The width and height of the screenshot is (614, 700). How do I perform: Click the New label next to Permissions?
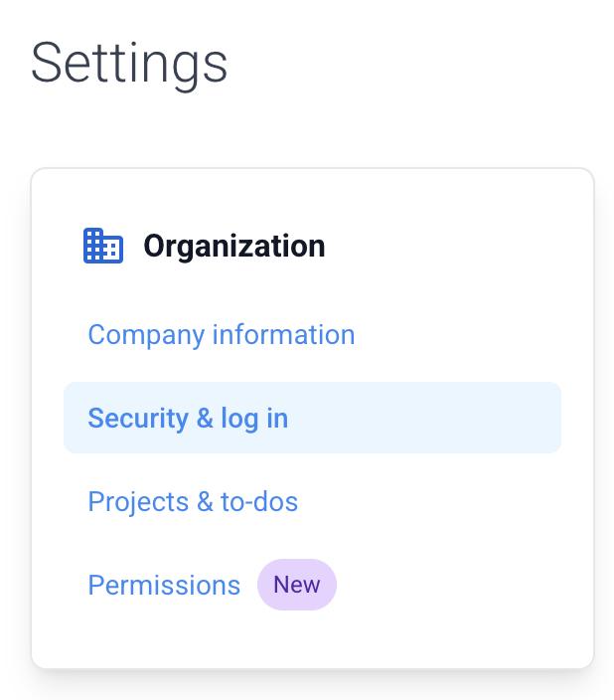(x=297, y=585)
